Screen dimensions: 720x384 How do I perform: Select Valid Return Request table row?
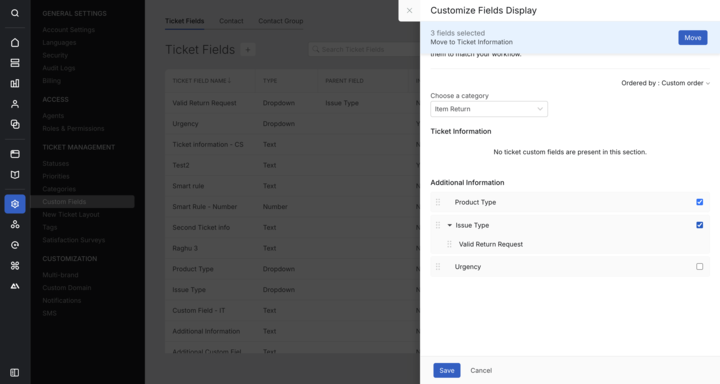(292, 103)
